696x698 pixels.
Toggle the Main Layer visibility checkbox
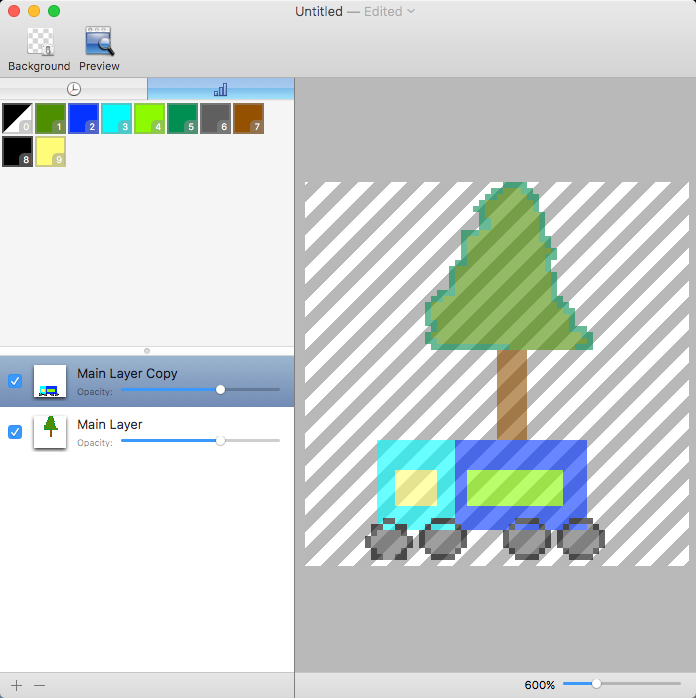click(x=15, y=432)
